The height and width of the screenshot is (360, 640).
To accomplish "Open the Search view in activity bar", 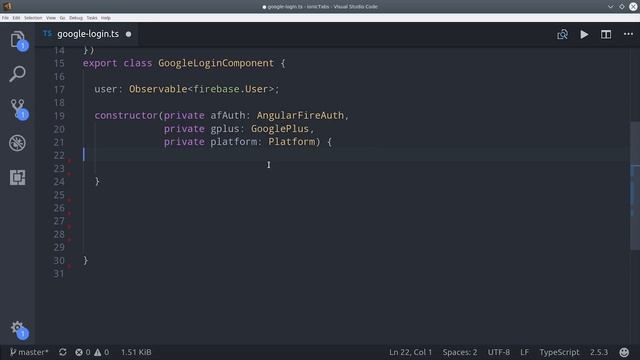I will [18, 74].
